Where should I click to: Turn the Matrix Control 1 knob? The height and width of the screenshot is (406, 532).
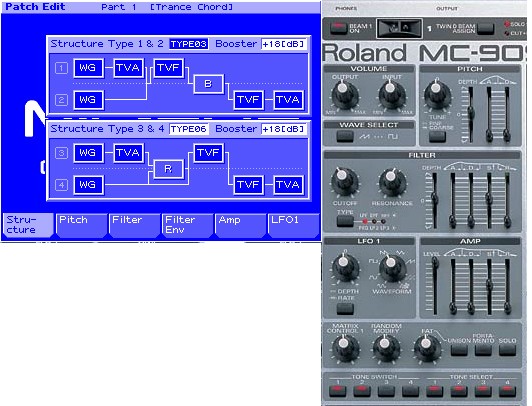click(345, 349)
